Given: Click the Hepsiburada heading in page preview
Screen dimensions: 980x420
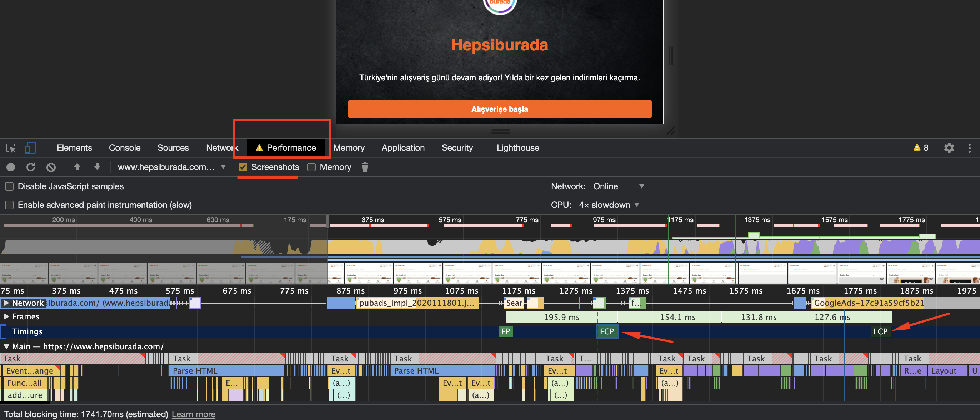Looking at the screenshot, I should [499, 45].
